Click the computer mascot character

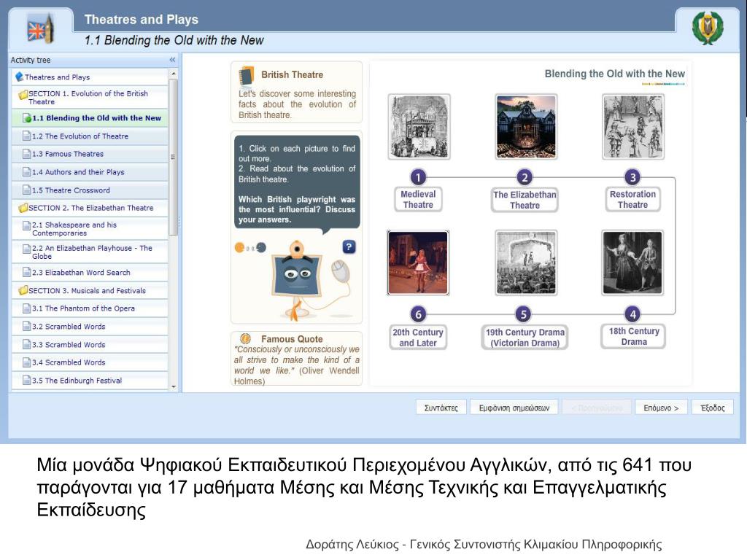[298, 281]
